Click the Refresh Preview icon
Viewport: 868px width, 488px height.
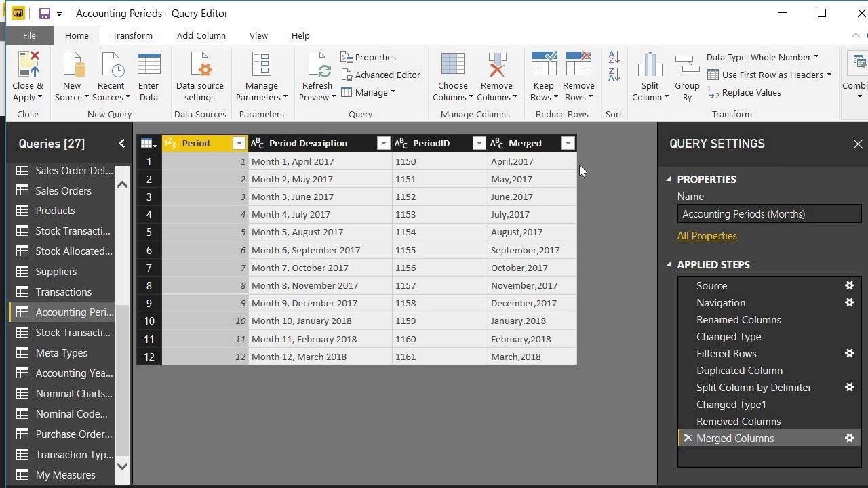318,65
